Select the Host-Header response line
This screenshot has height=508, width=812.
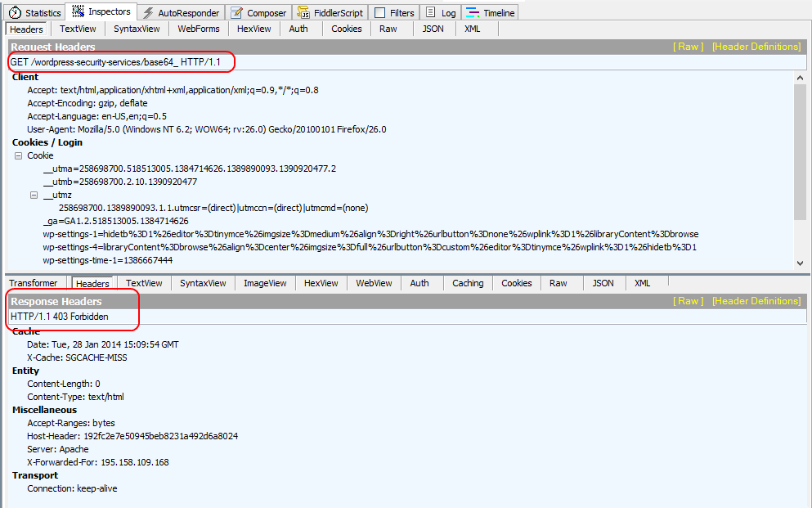coord(132,436)
